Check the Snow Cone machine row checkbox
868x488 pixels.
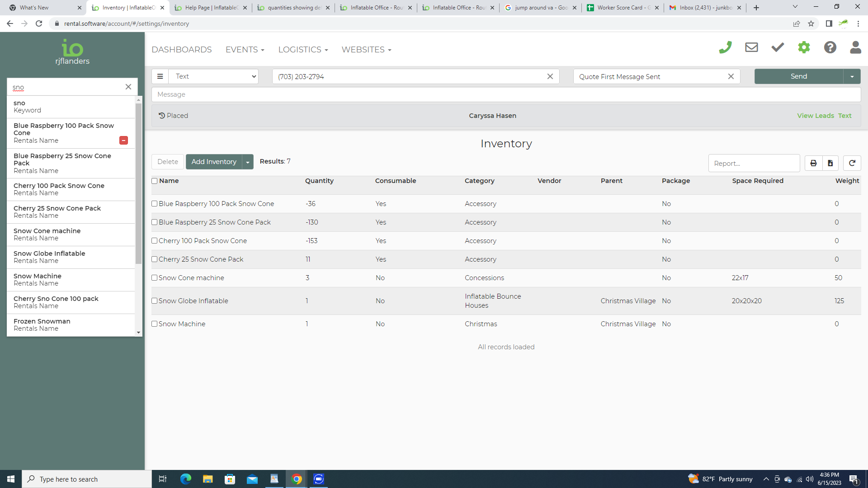[x=155, y=278]
